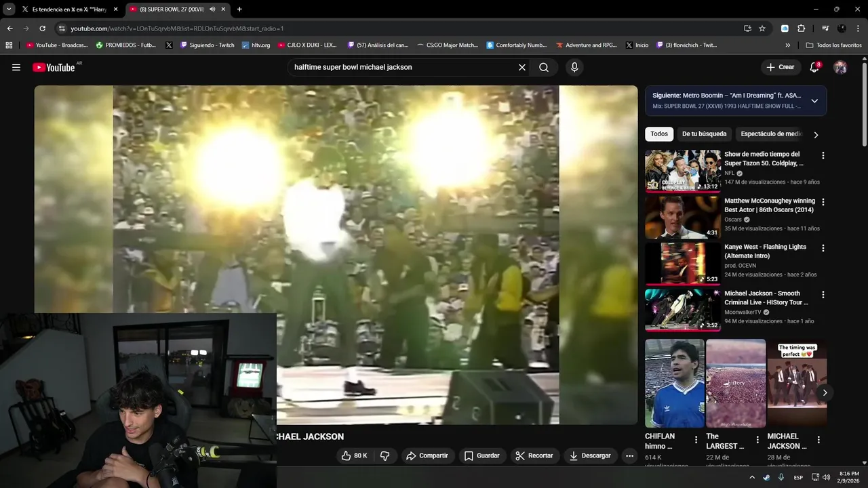The height and width of the screenshot is (488, 868).
Task: Select the De tu búsqueda chip
Action: 704,134
